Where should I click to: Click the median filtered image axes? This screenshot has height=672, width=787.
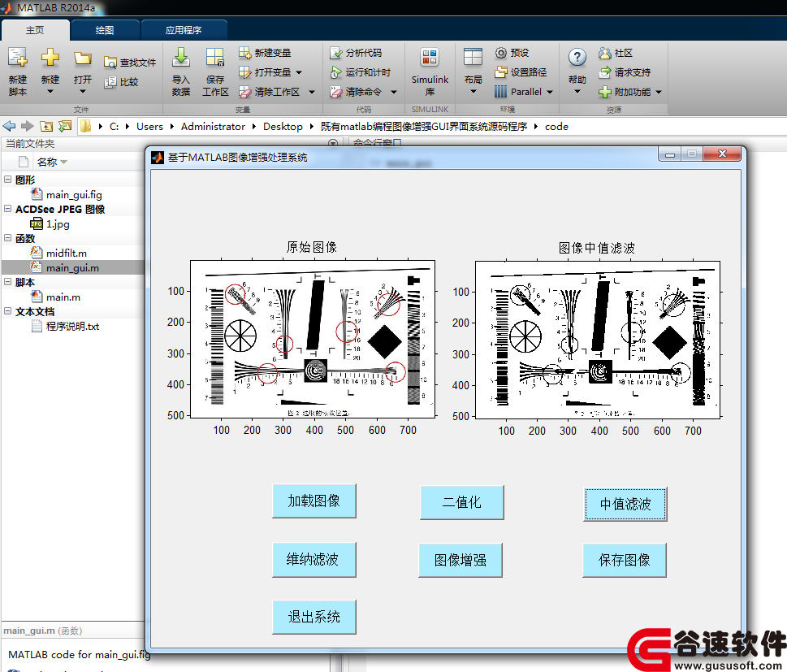click(598, 340)
